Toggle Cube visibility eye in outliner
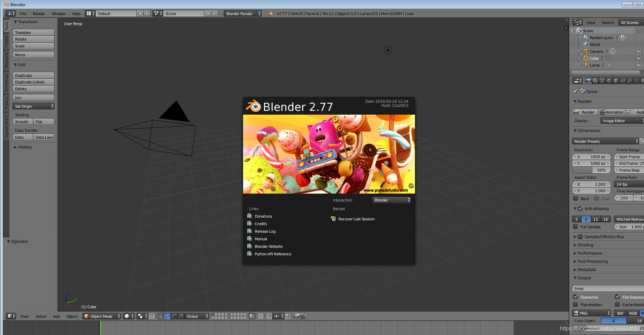Image resolution: width=644 pixels, height=335 pixels. tap(639, 58)
